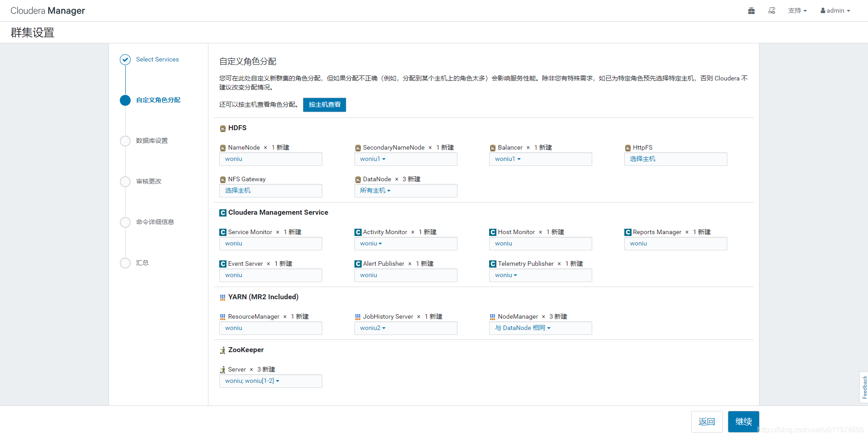Click the DataNode role icon
This screenshot has height=438, width=868.
(358, 179)
